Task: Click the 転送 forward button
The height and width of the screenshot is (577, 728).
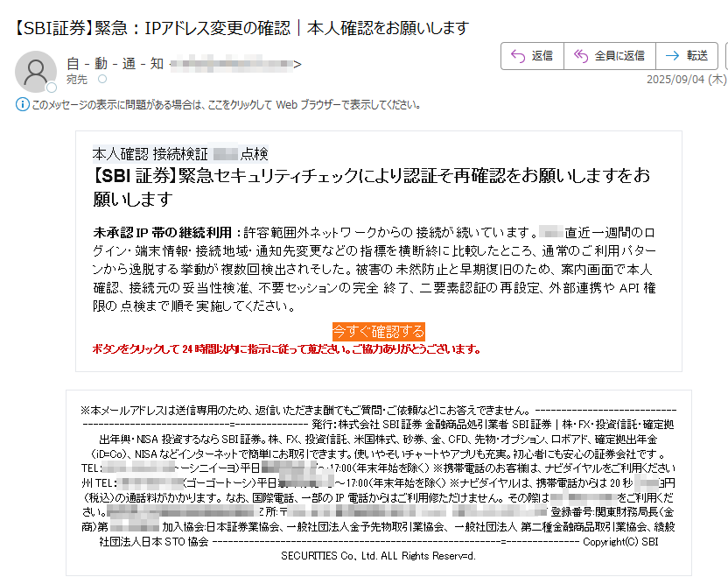Action: click(x=687, y=56)
